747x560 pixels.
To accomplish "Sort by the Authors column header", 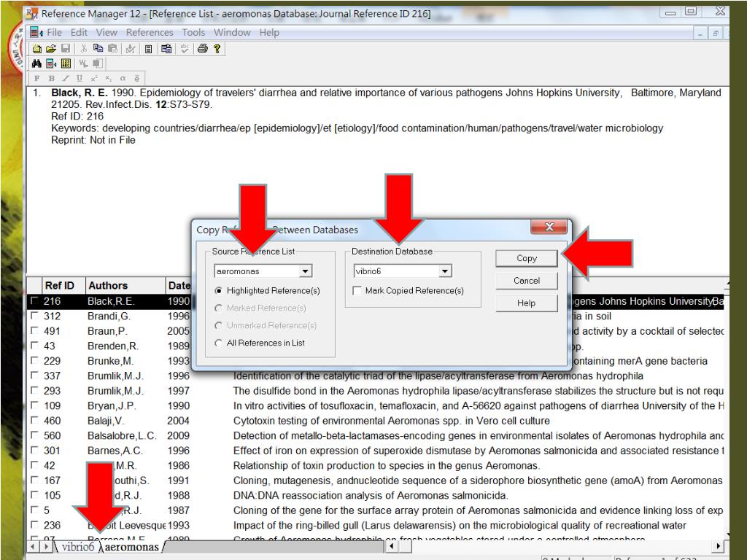I will (125, 285).
